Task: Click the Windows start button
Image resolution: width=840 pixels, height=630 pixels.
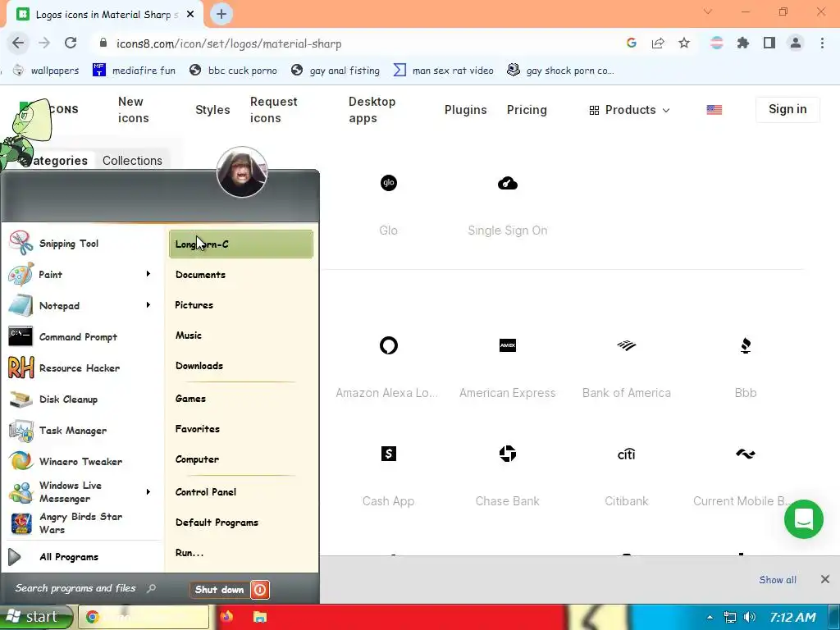Action: [x=36, y=617]
